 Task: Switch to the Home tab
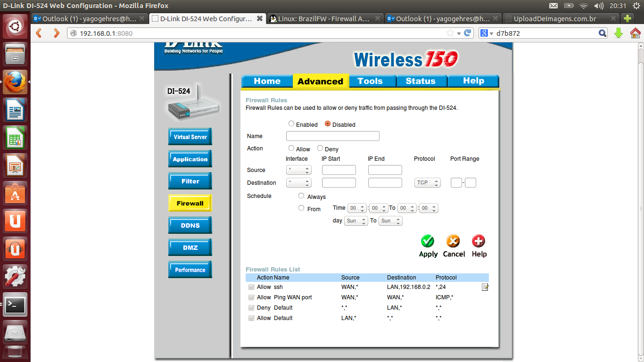click(x=267, y=81)
